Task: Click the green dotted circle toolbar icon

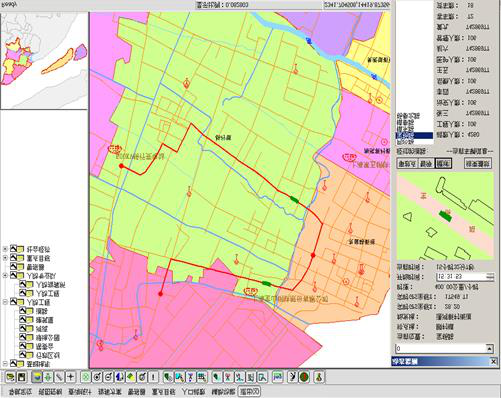Action: pos(86,377)
